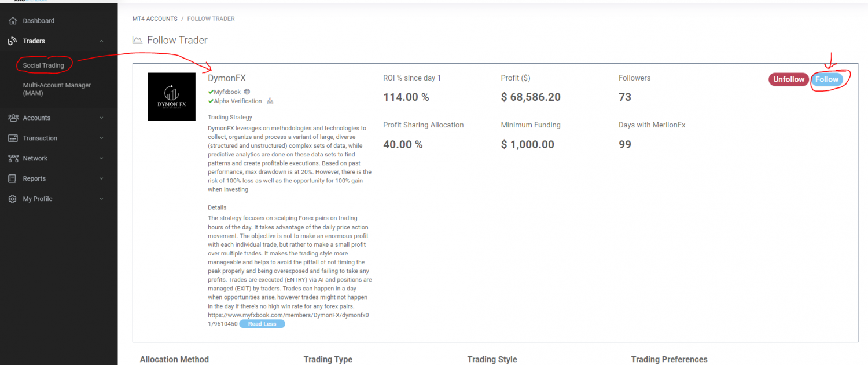
Task: Open Social Trading in the sidebar
Action: pos(43,65)
